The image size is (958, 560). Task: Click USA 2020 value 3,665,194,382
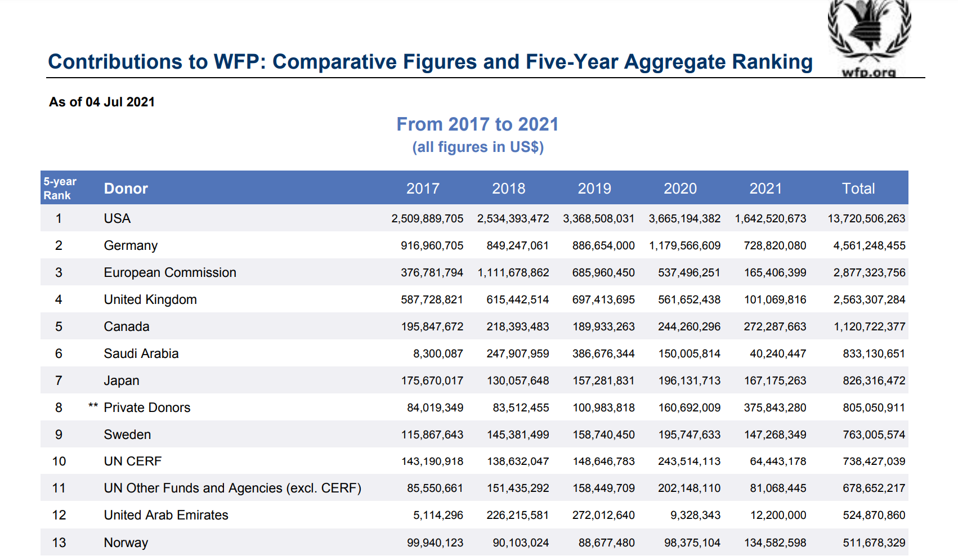(684, 218)
